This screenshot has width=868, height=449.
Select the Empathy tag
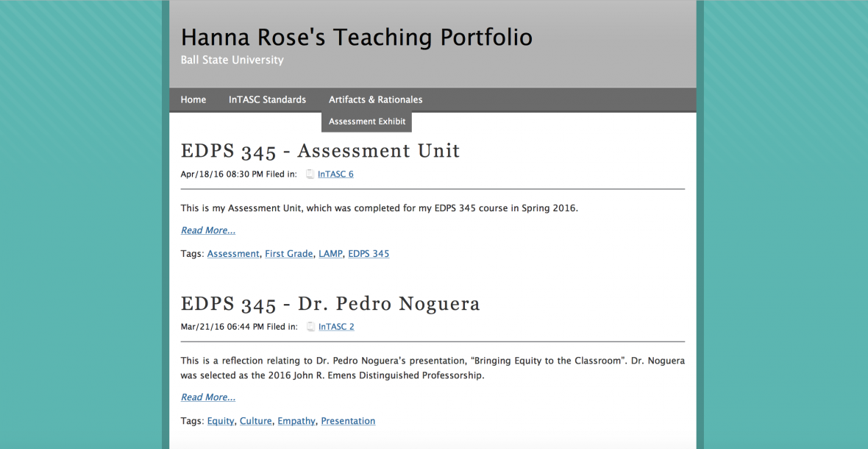[296, 421]
